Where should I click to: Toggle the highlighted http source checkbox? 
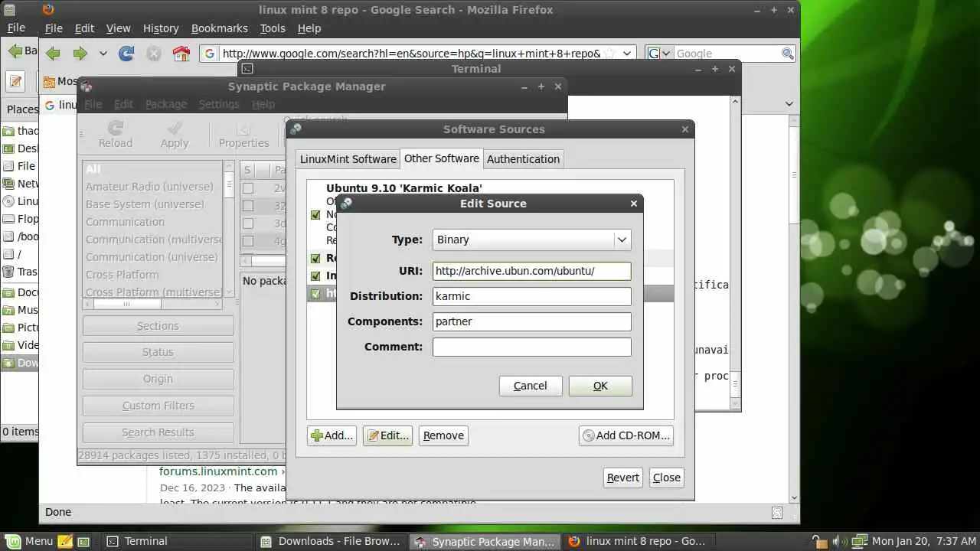(x=315, y=293)
